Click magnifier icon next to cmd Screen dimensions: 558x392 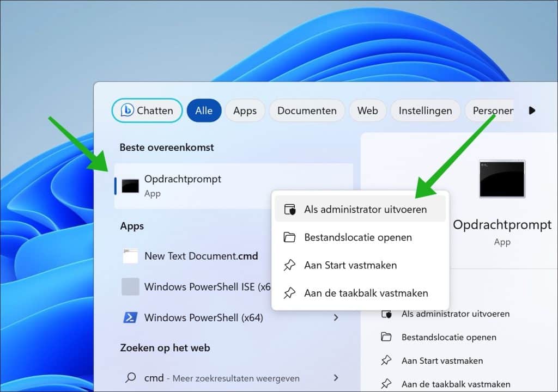point(131,377)
